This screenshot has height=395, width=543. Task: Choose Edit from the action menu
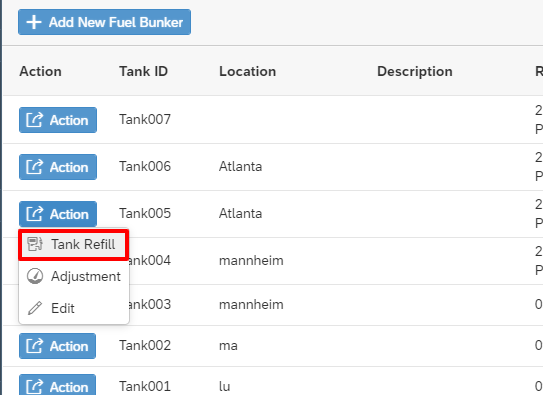coord(74,308)
